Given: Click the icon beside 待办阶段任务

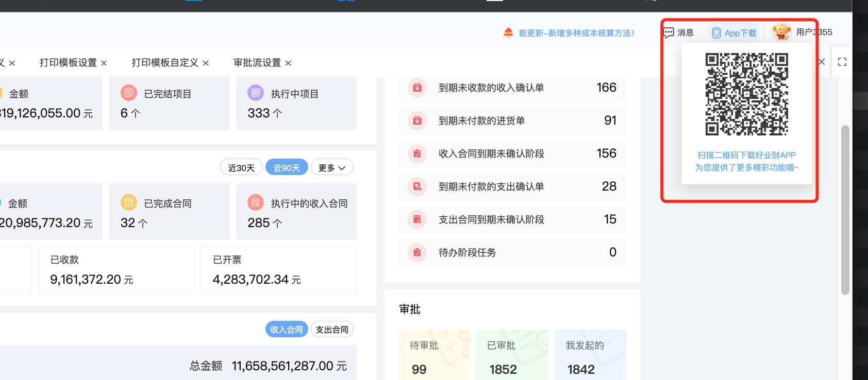Looking at the screenshot, I should point(417,252).
